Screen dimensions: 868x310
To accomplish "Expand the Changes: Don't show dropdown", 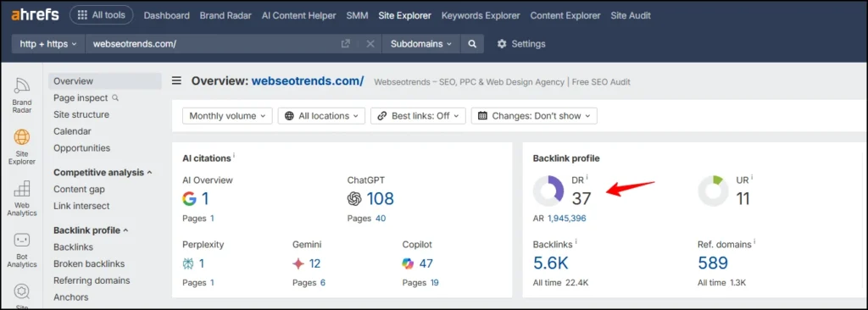I will (534, 116).
